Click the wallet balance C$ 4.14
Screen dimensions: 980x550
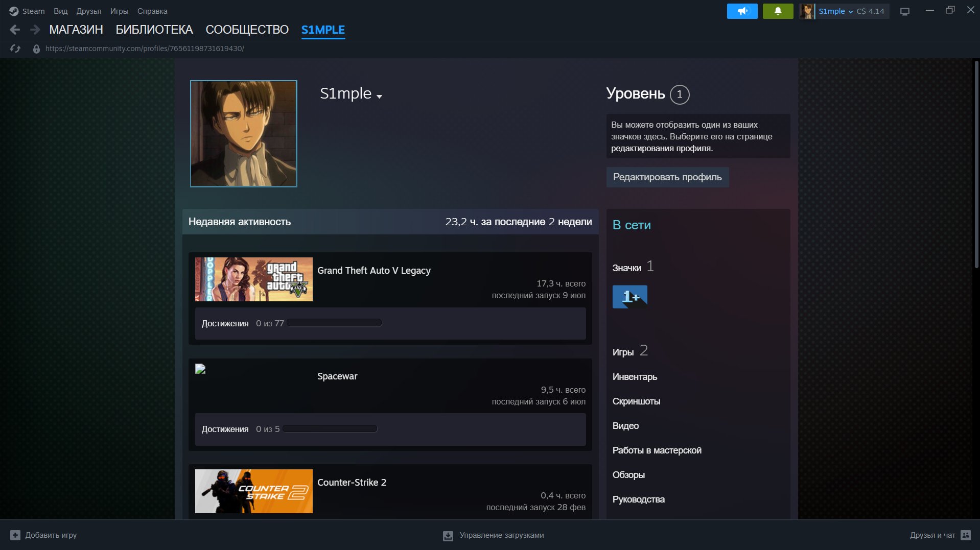point(870,11)
